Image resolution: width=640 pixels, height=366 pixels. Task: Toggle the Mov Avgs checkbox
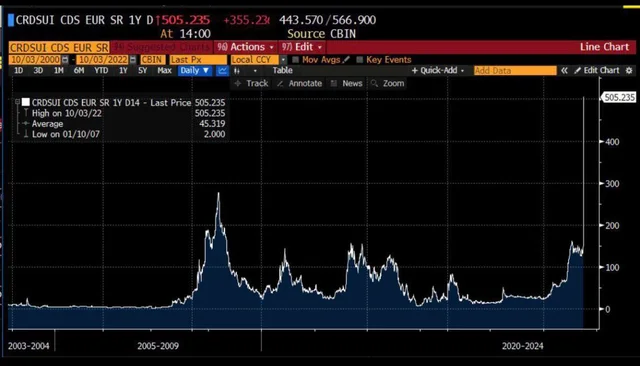tap(296, 60)
